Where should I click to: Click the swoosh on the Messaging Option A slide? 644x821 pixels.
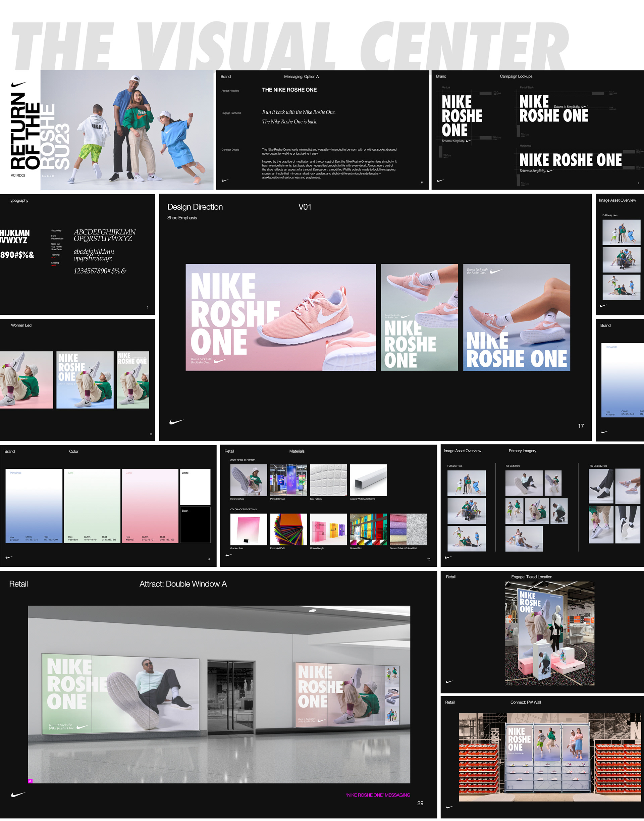[x=225, y=181]
